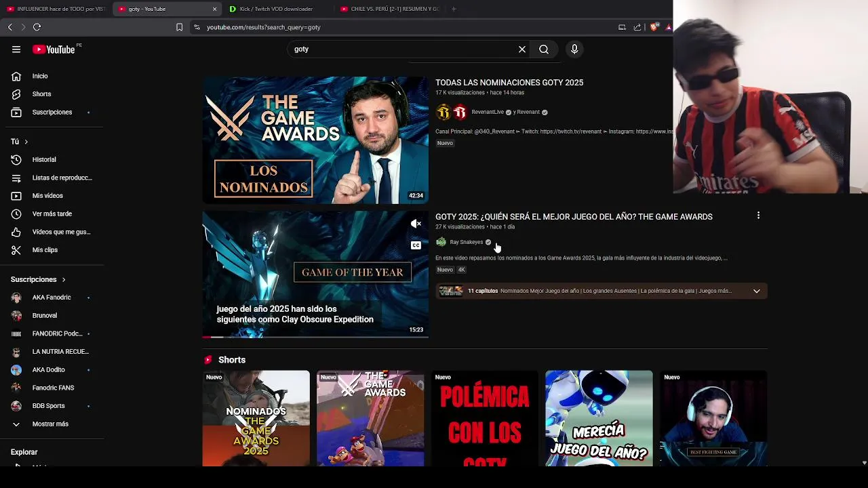Open three-dot menu for GOTY 2025 video
This screenshot has height=488, width=868.
click(758, 216)
